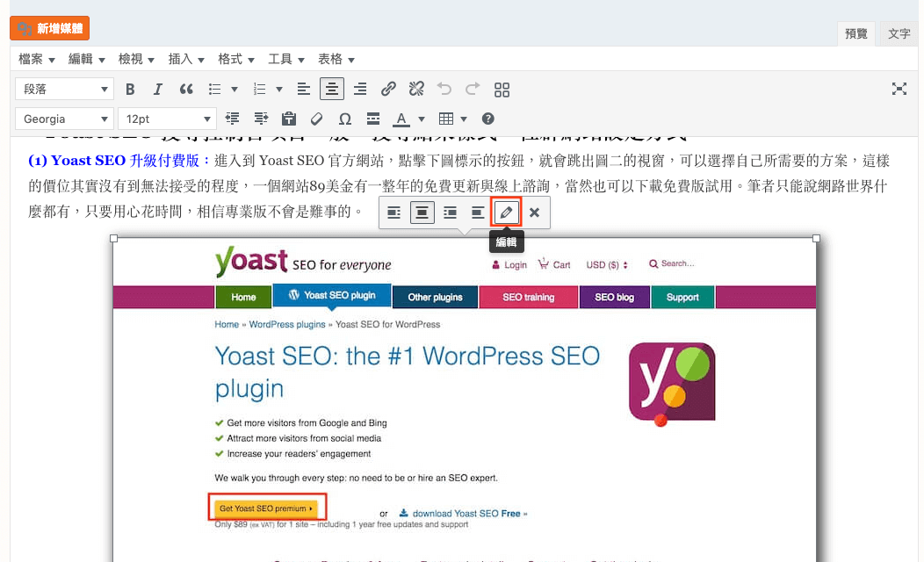The width and height of the screenshot is (924, 562).
Task: Insert special character with Omega icon
Action: [345, 119]
